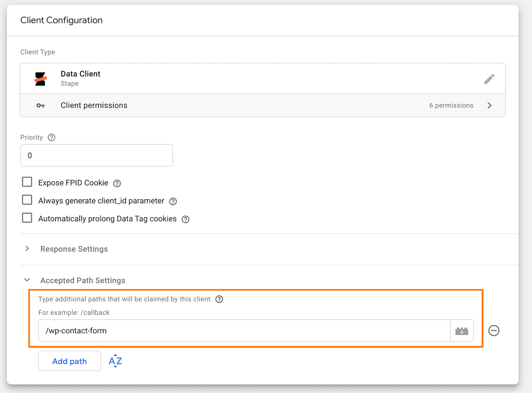The height and width of the screenshot is (393, 532).
Task: Click the pencil edit icon for Data Client
Action: click(x=489, y=79)
